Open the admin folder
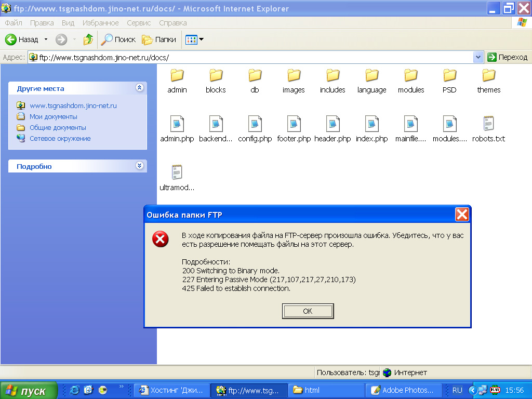Viewport: 532px width, 399px height. pos(177,75)
